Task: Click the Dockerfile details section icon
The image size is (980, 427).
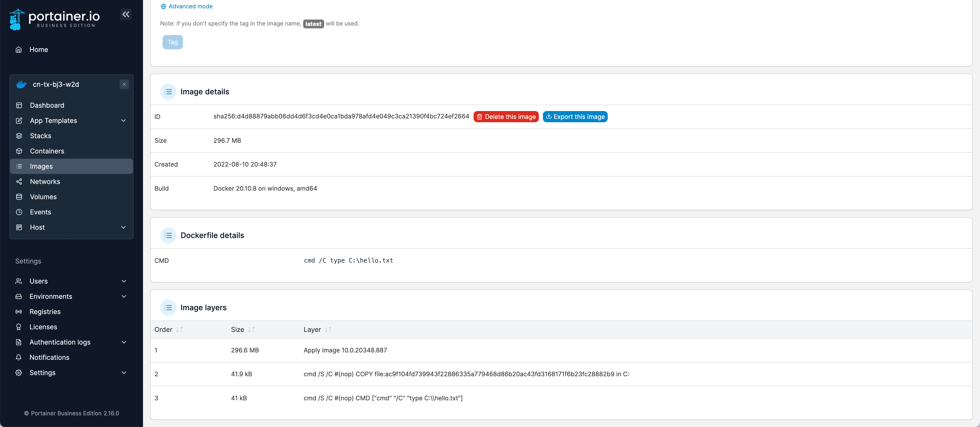Action: [168, 235]
